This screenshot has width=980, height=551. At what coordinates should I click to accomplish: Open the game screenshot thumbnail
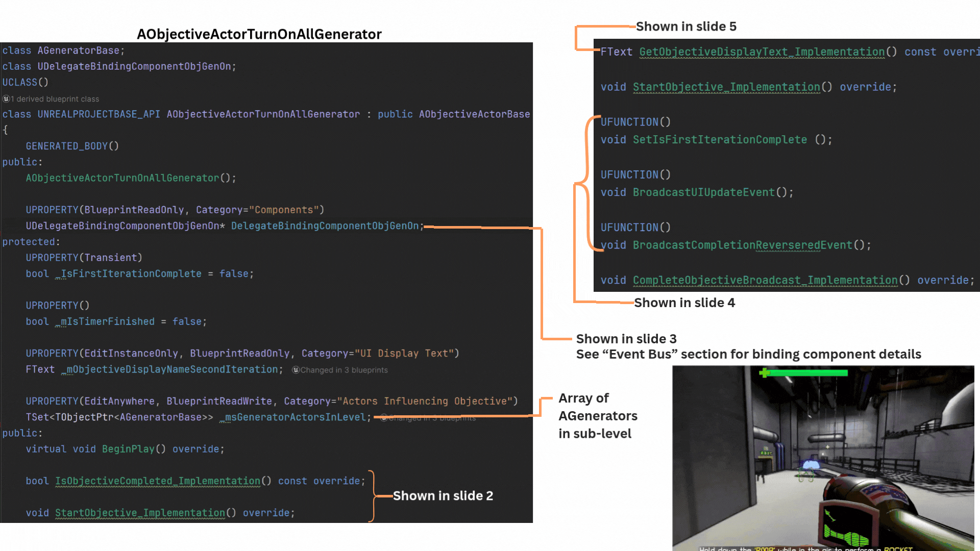pos(823,459)
